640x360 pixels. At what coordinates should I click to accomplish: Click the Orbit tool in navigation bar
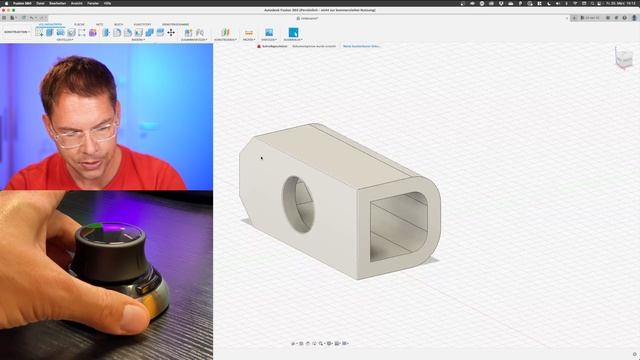[293, 344]
